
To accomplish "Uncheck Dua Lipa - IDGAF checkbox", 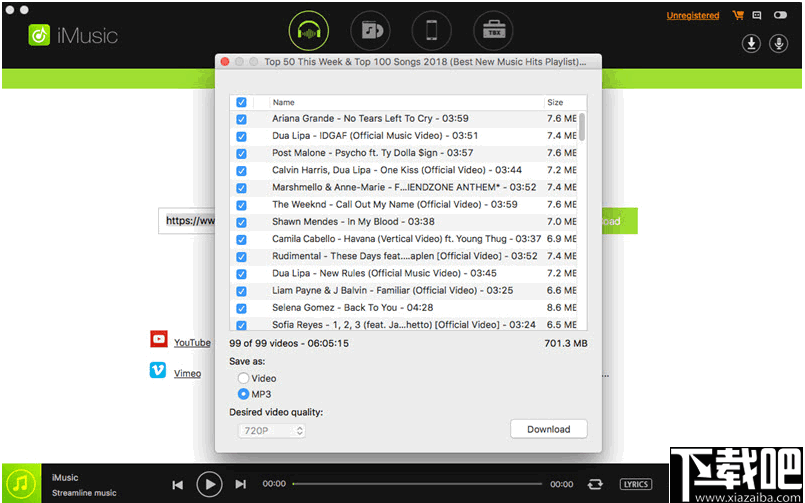I will 241,137.
